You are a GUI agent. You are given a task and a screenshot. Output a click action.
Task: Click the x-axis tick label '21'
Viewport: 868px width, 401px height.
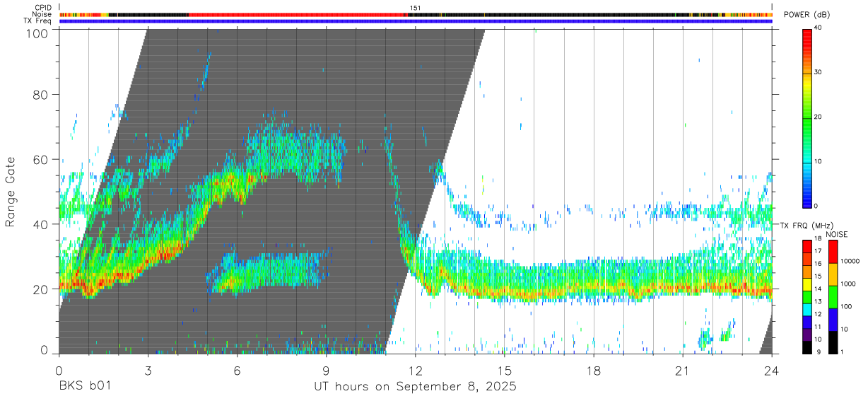(x=683, y=370)
